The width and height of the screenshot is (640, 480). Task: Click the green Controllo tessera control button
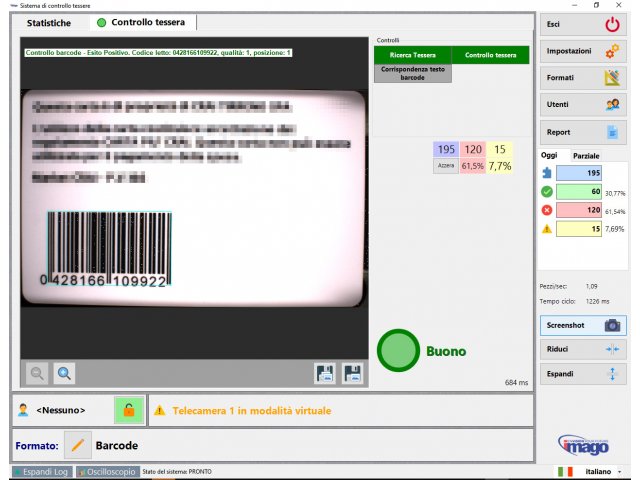pos(491,55)
